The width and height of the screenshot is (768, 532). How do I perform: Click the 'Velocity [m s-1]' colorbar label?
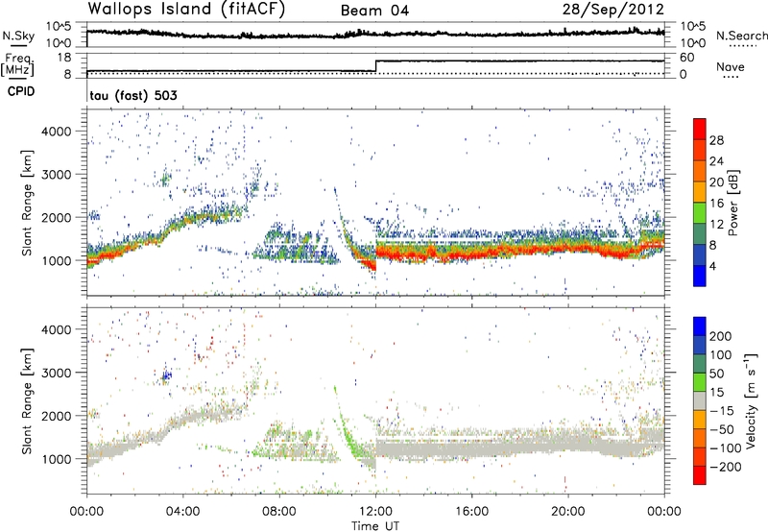point(751,400)
